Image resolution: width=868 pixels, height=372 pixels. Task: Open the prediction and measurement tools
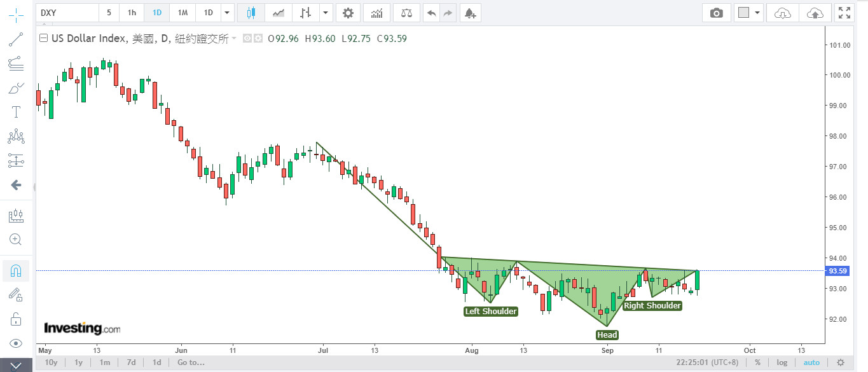click(16, 160)
